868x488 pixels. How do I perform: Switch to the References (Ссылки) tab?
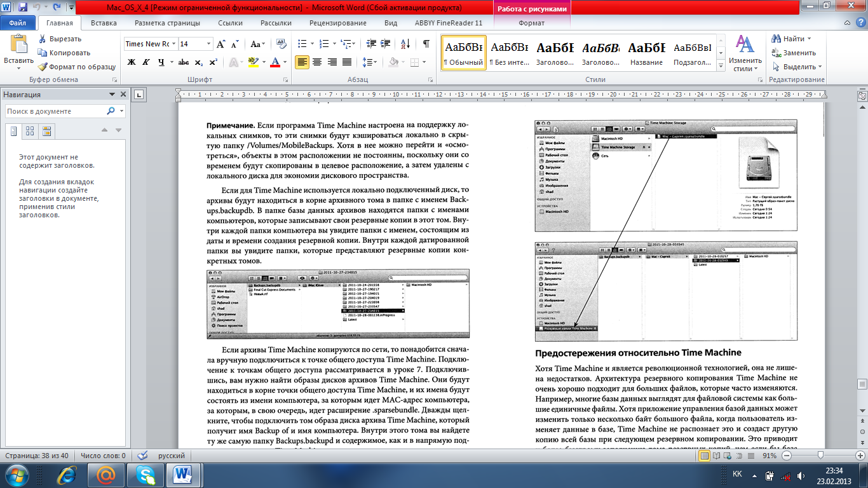pos(230,23)
